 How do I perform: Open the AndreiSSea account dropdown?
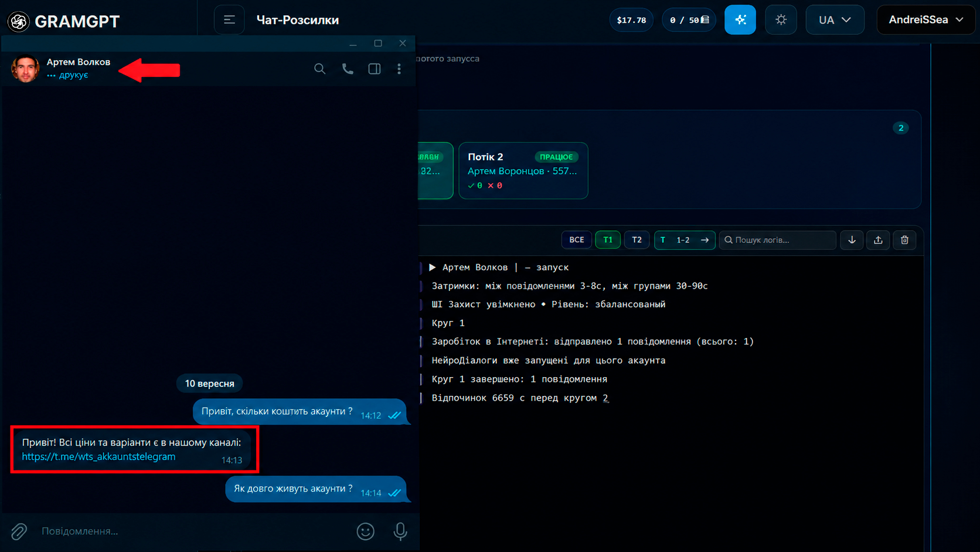926,20
